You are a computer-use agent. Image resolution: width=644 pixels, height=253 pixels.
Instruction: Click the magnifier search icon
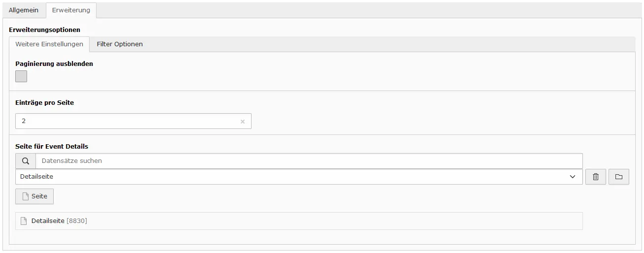coord(26,161)
